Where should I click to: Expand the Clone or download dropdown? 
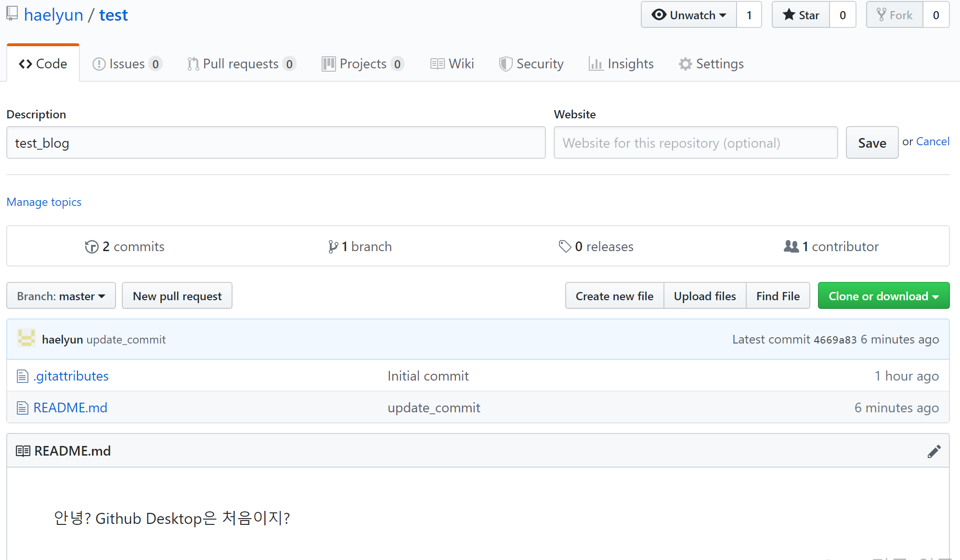click(x=883, y=296)
